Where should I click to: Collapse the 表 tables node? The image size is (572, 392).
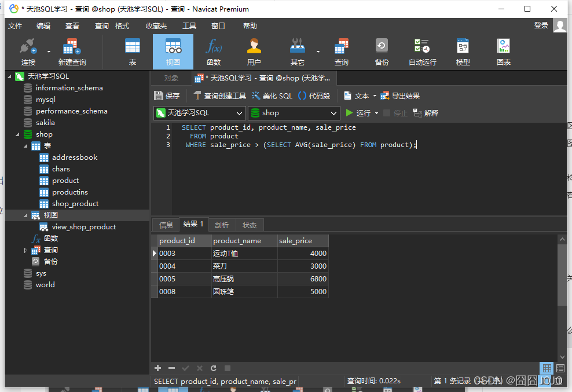(25, 146)
